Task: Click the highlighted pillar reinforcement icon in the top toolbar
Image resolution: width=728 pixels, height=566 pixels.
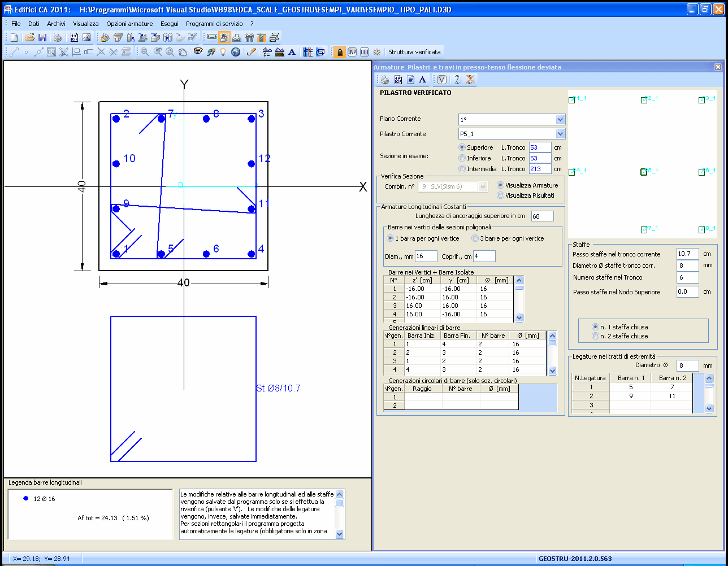Action: point(224,38)
